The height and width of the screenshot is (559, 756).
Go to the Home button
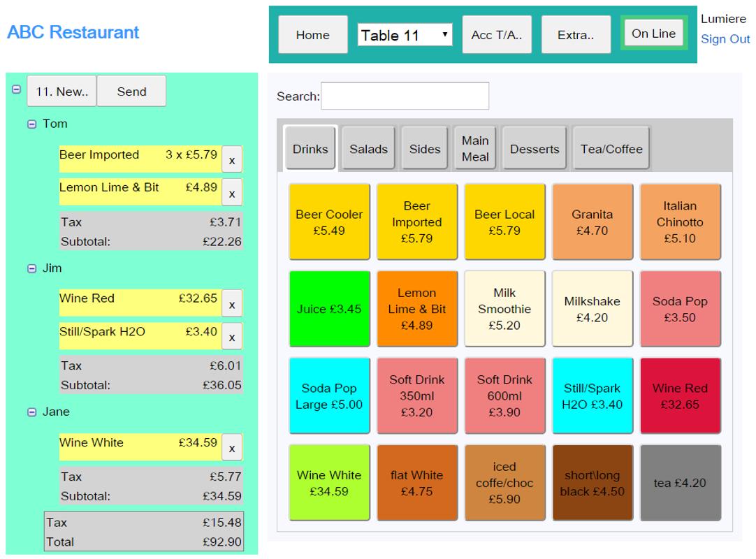pyautogui.click(x=313, y=35)
